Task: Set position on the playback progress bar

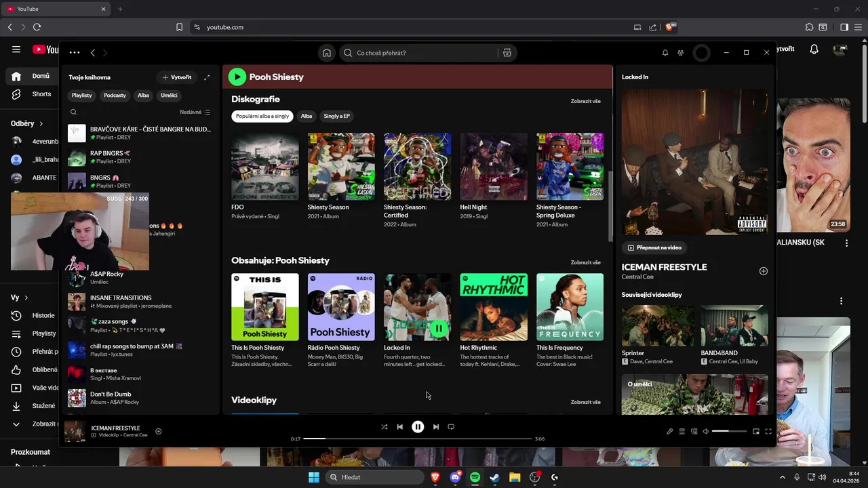Action: pos(418,439)
